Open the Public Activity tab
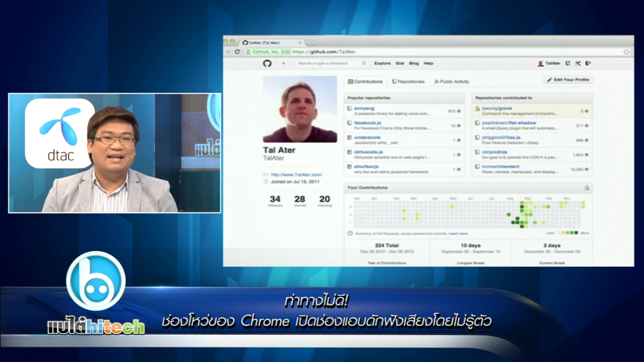The height and width of the screenshot is (362, 644). click(x=452, y=82)
